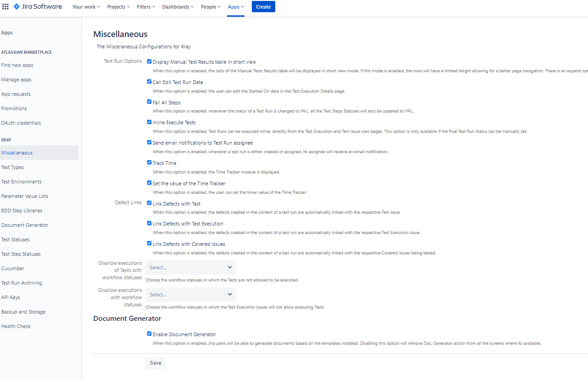
Task: Save the Miscellaneous configurations
Action: click(155, 363)
